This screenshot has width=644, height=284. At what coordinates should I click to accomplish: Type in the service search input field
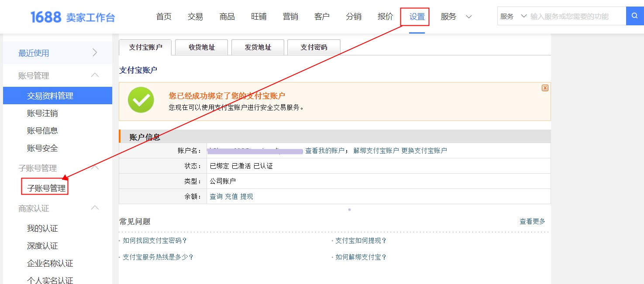click(x=576, y=17)
